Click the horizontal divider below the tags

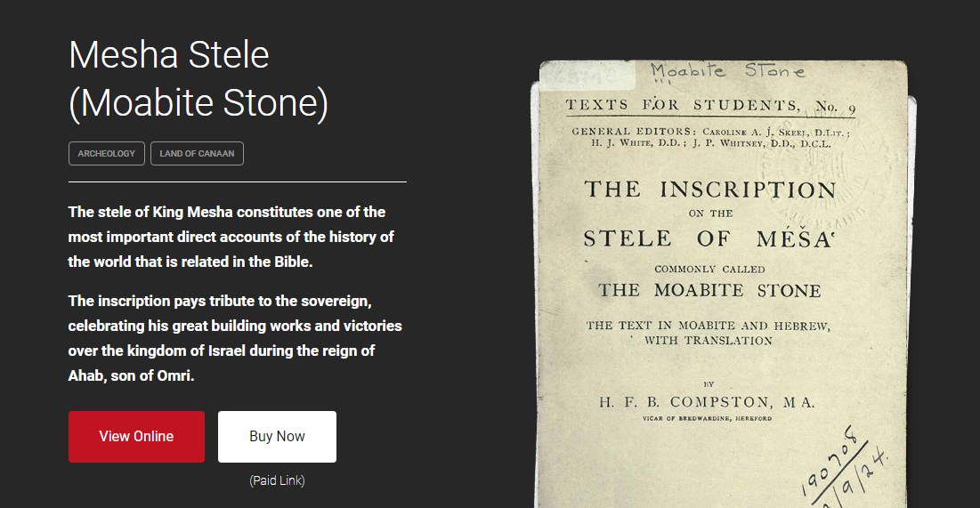238,181
